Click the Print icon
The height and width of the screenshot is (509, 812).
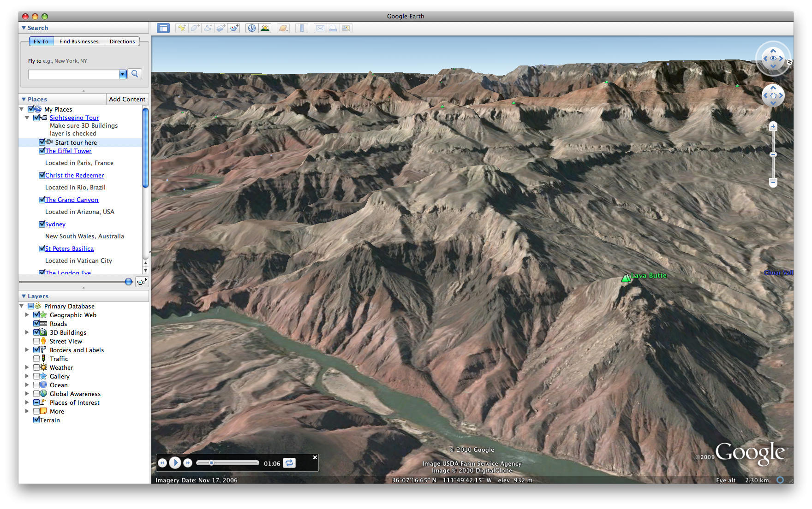pyautogui.click(x=333, y=28)
